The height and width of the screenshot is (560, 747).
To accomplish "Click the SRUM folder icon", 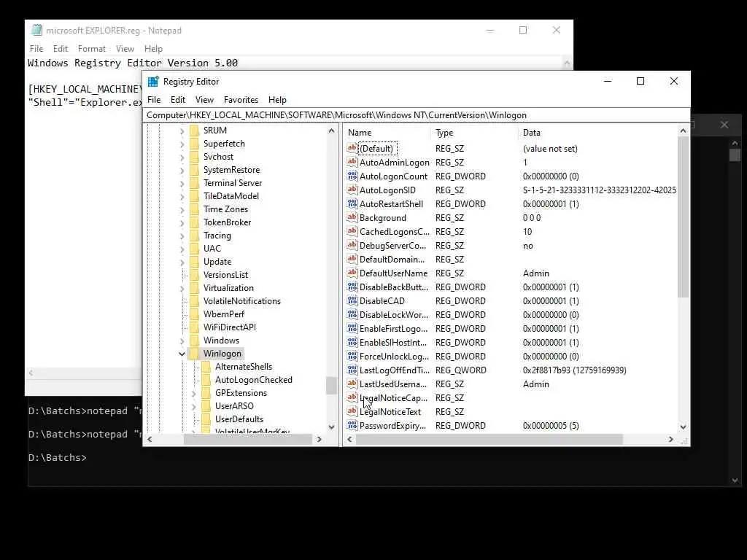I will point(194,130).
